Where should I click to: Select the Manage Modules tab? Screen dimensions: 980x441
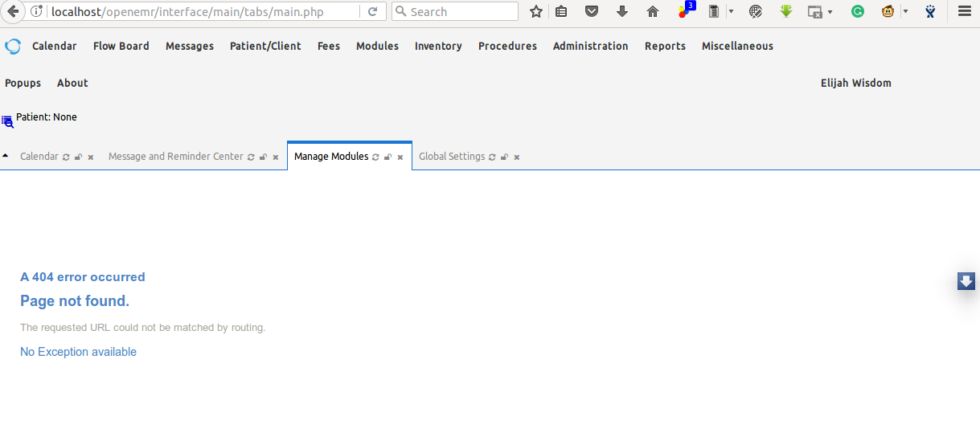(331, 157)
